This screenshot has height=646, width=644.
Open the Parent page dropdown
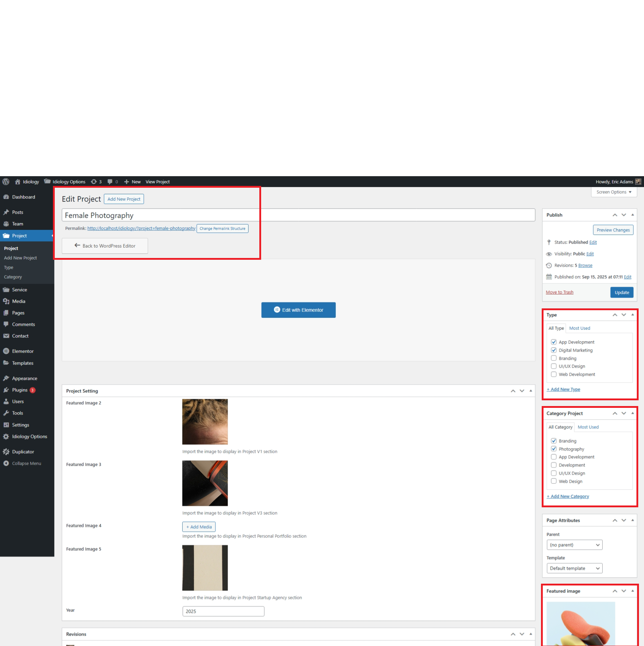click(574, 545)
